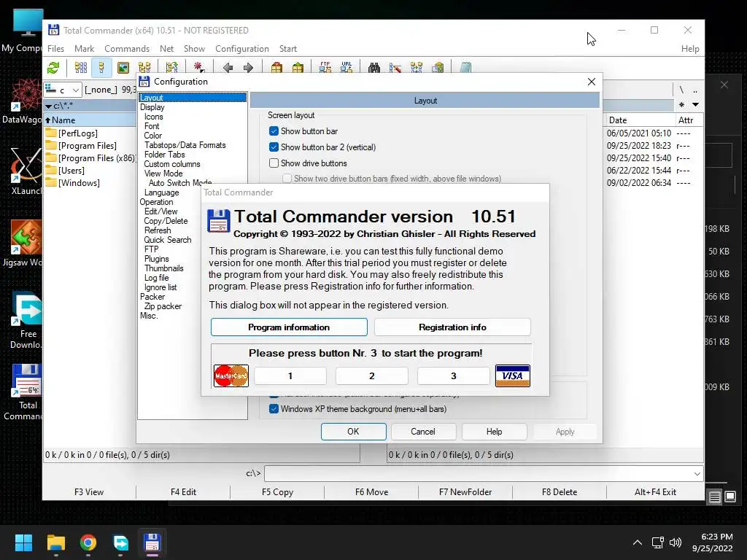
Task: Open right panel directory history arrow
Action: point(695,105)
